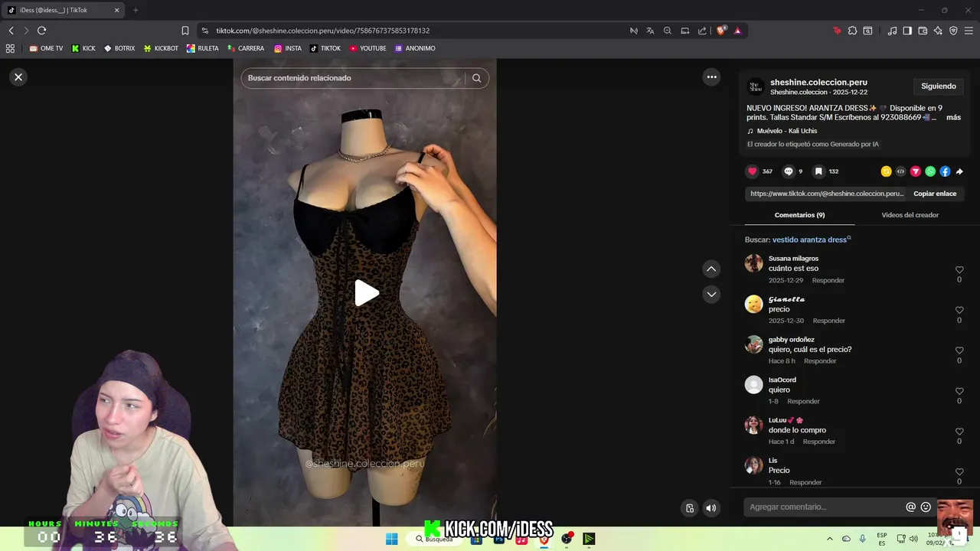The height and width of the screenshot is (551, 980).
Task: Close the TikTok video viewer
Action: click(18, 77)
